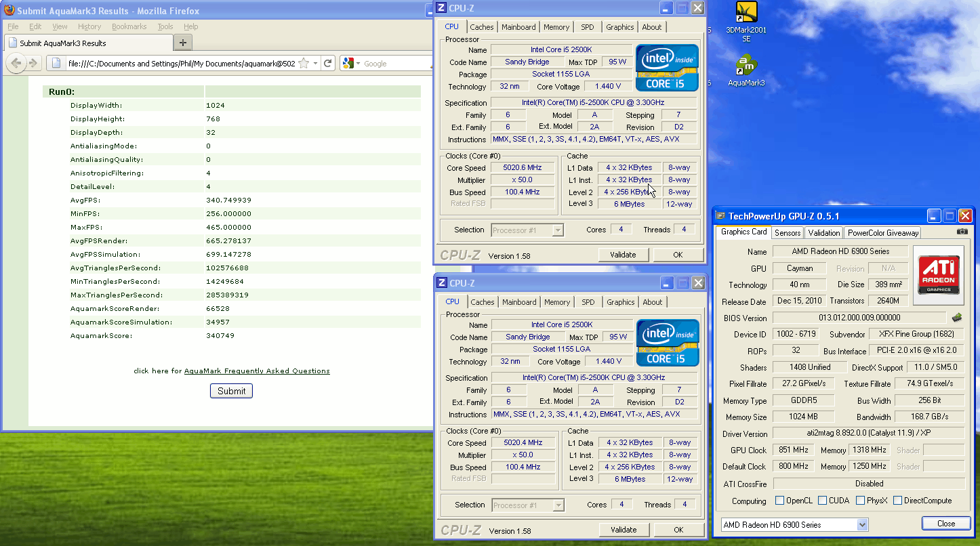980x546 pixels.
Task: Click the GPU Clock 851 MHz field
Action: tap(793, 450)
